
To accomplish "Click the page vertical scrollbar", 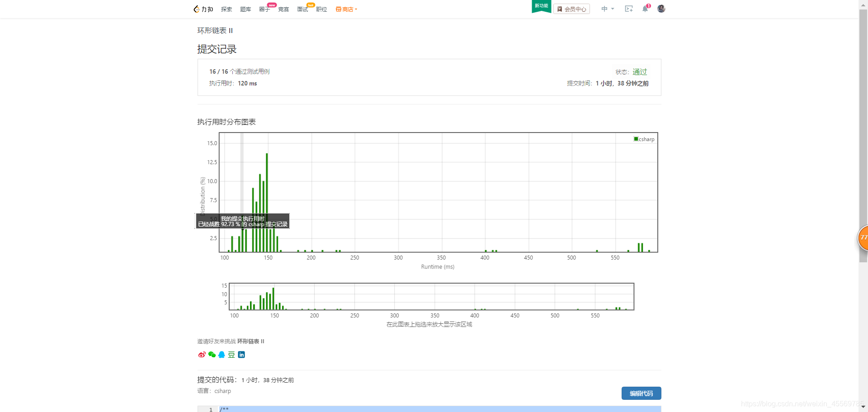I will point(863,136).
